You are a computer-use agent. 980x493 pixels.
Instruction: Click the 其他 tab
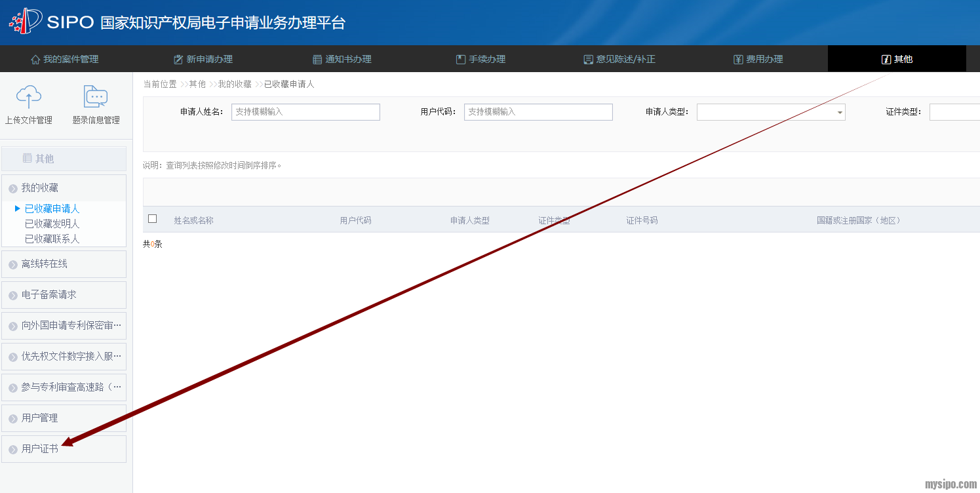click(897, 59)
